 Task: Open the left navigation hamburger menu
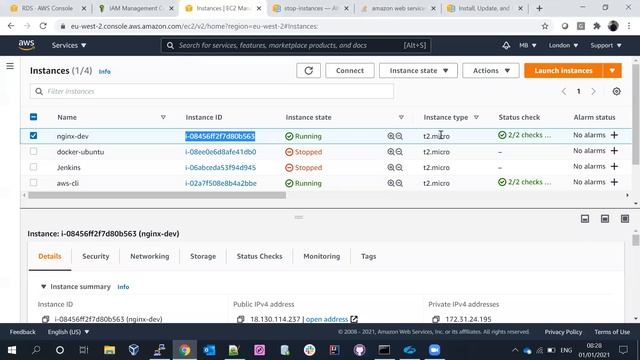pyautogui.click(x=10, y=66)
